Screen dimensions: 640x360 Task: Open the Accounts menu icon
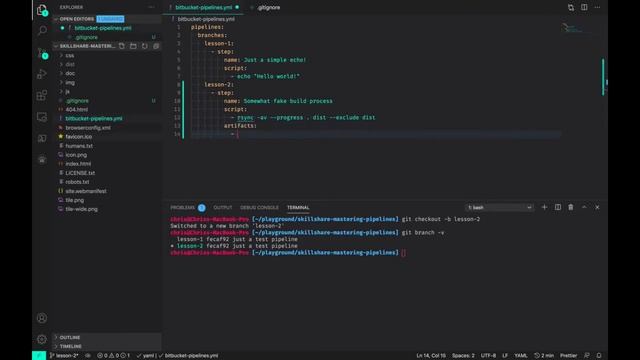point(42,318)
